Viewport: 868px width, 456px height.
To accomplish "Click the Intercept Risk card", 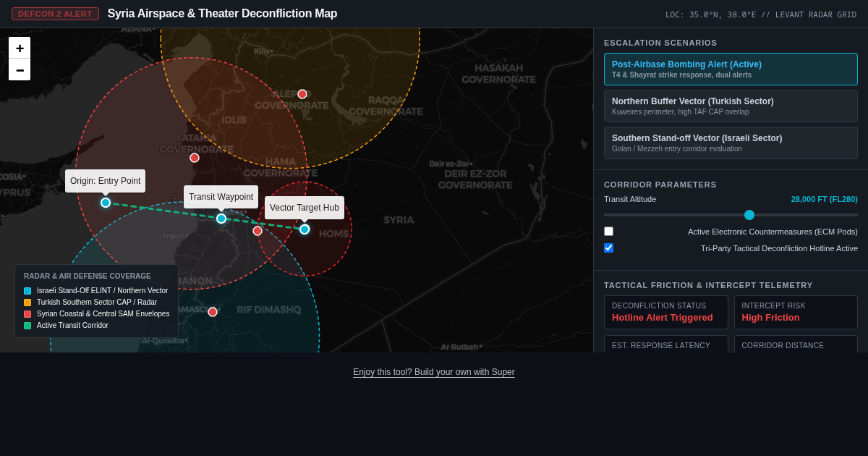I will (x=796, y=312).
